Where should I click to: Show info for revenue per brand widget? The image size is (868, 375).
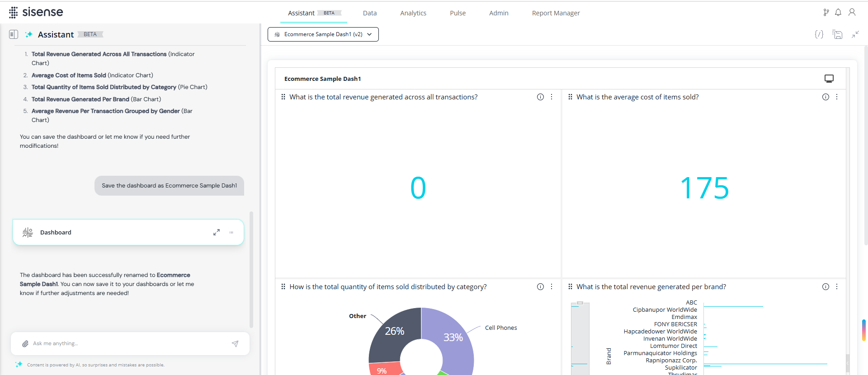(x=826, y=287)
